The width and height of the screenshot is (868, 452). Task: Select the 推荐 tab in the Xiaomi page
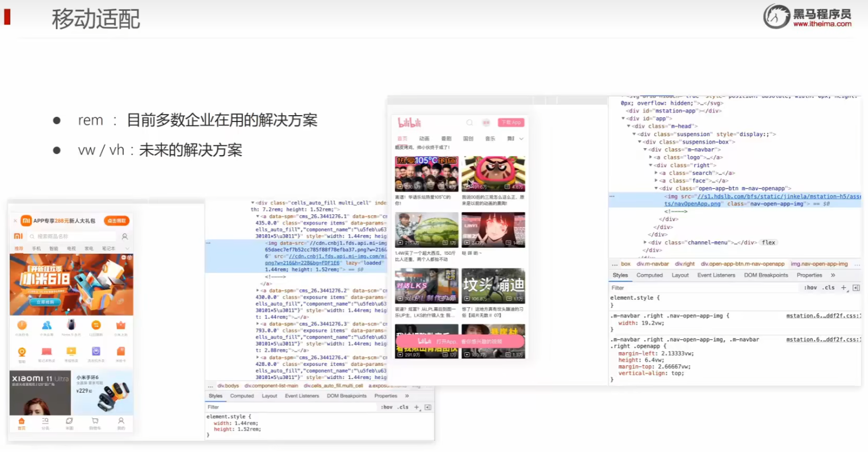(x=19, y=249)
